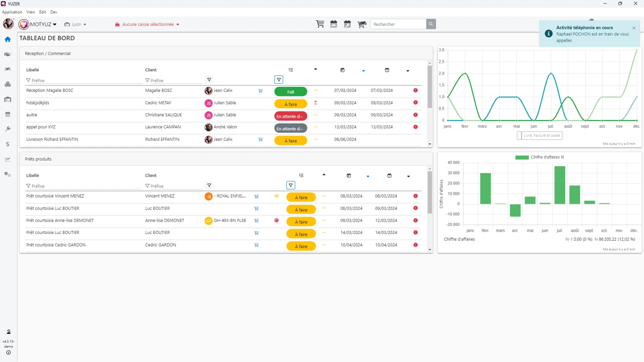Toggle the 'Chiffre d'affaires N' legend

coord(539,157)
